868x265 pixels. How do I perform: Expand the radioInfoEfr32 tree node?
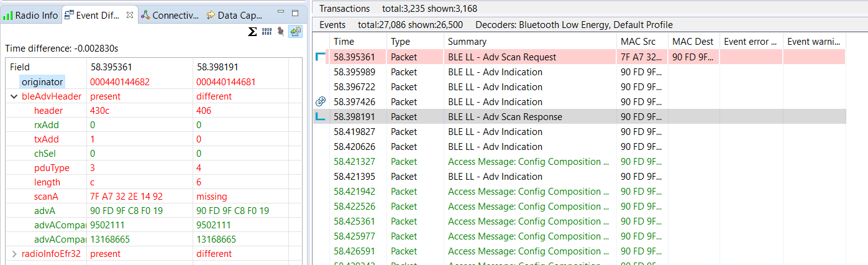(14, 254)
